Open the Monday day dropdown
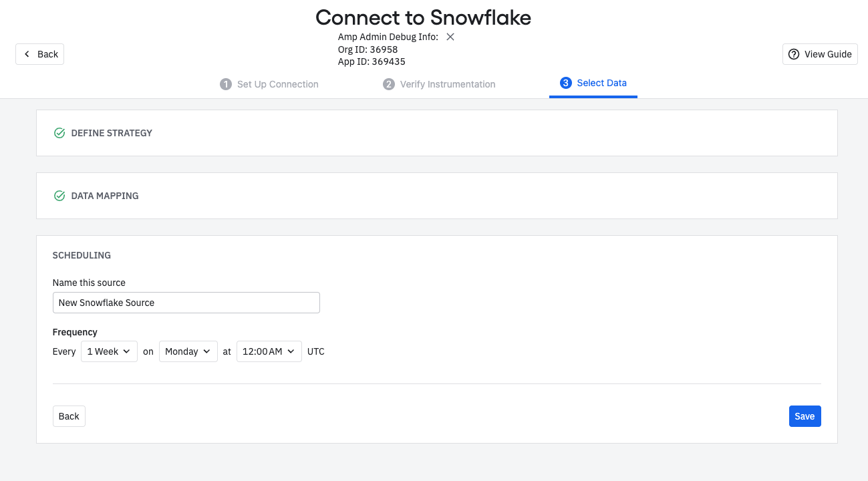The image size is (868, 481). click(188, 351)
